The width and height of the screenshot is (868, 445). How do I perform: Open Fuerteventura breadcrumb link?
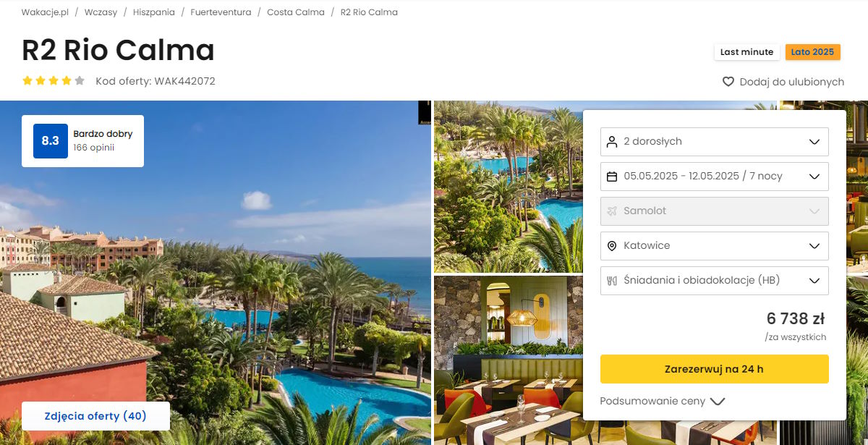(x=221, y=12)
